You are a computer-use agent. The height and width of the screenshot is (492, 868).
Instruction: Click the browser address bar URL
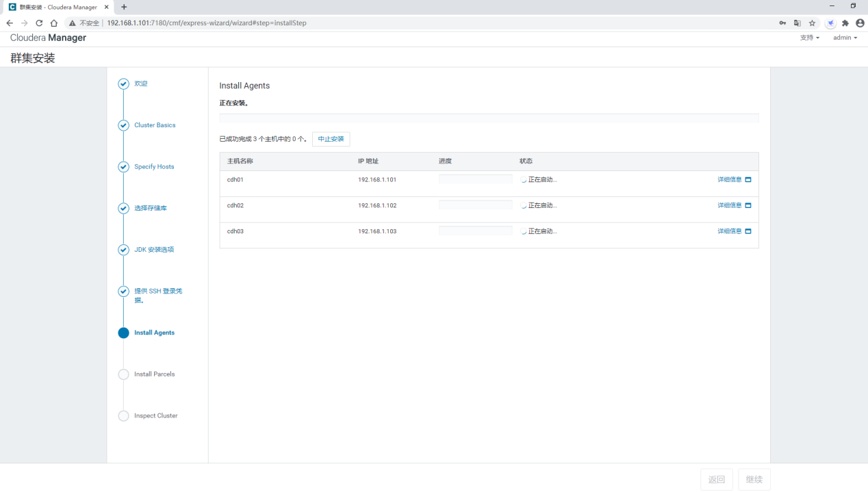(x=207, y=23)
